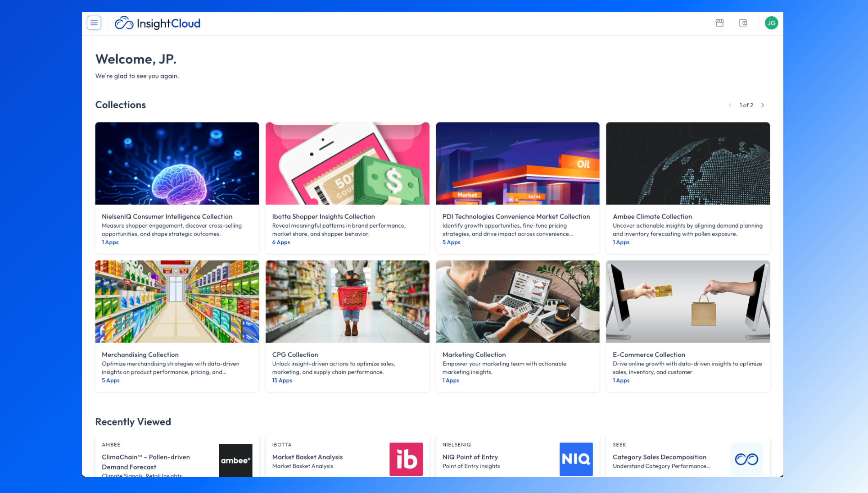Open PDI Technologies Convenience Market Collection title
This screenshot has width=868, height=493.
[x=516, y=217]
